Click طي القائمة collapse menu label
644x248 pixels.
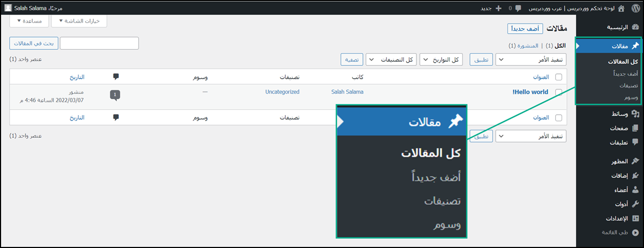coord(615,232)
